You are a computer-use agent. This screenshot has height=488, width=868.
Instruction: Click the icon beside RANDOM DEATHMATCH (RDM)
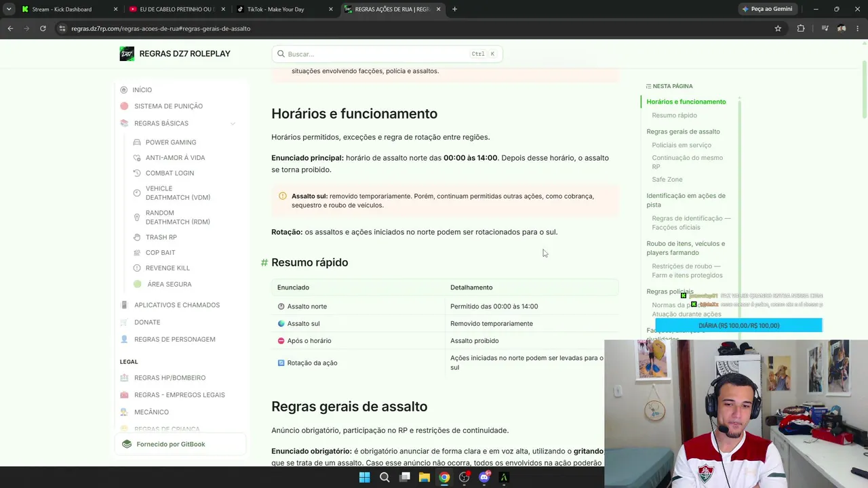(137, 218)
